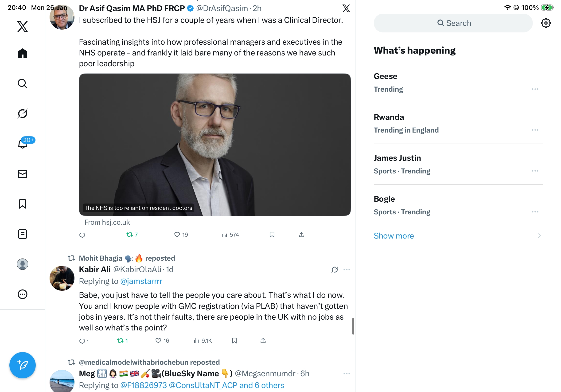Undo repost on Dr Asif Qasim's post
The width and height of the screenshot is (561, 392).
click(x=129, y=235)
